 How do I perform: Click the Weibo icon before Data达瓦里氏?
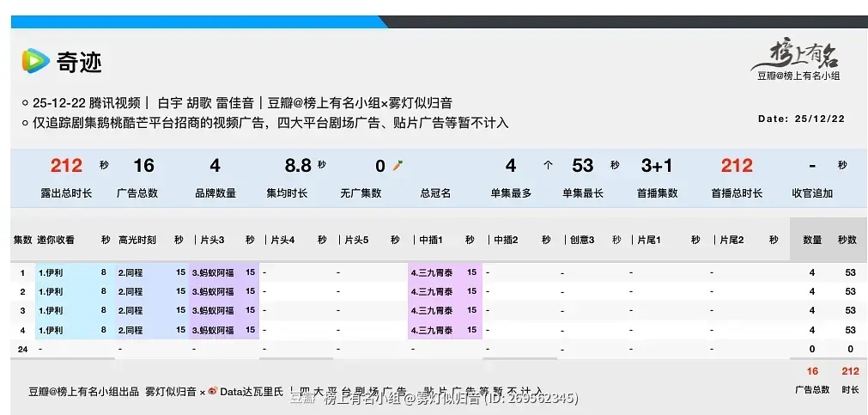coord(213,391)
